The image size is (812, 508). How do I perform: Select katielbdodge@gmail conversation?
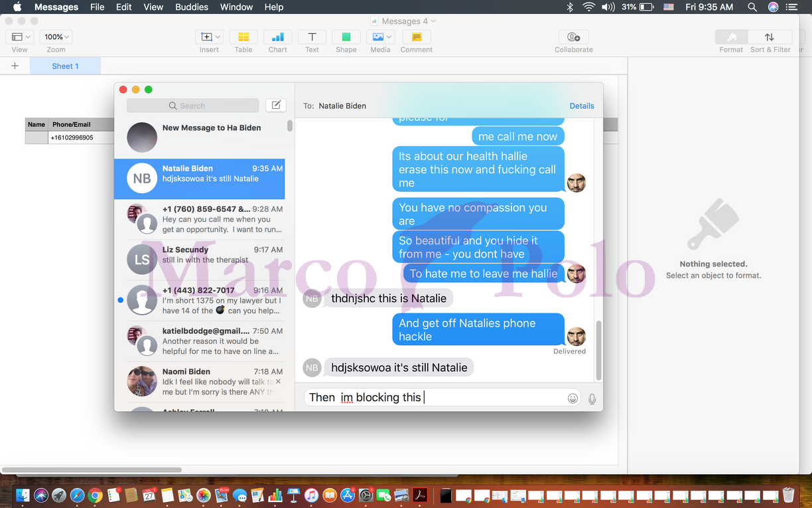pos(200,341)
